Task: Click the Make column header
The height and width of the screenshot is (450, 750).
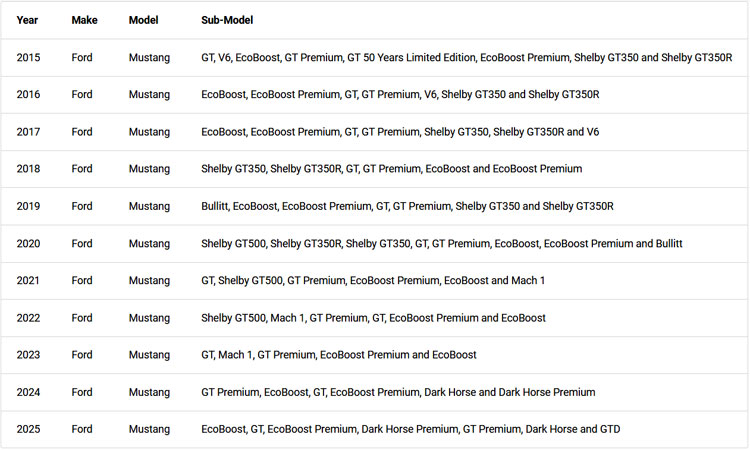Action: [84, 20]
